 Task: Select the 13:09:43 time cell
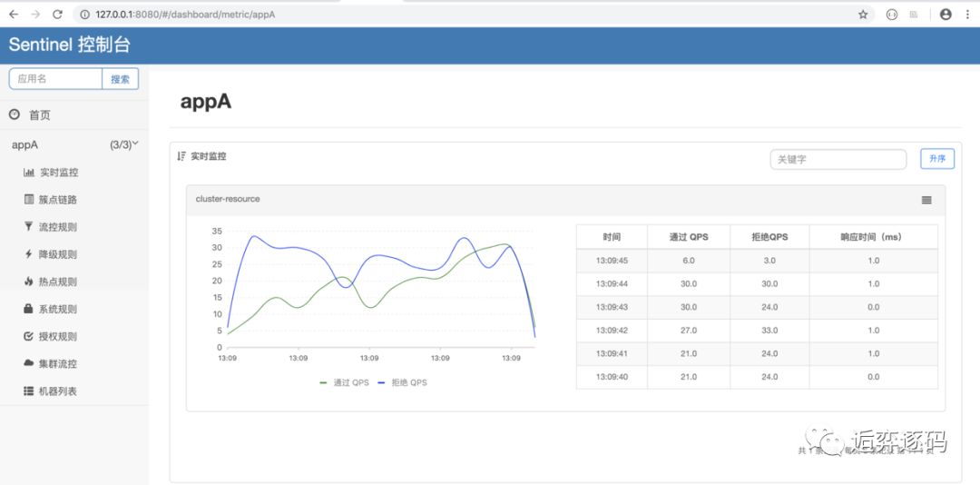(x=612, y=307)
